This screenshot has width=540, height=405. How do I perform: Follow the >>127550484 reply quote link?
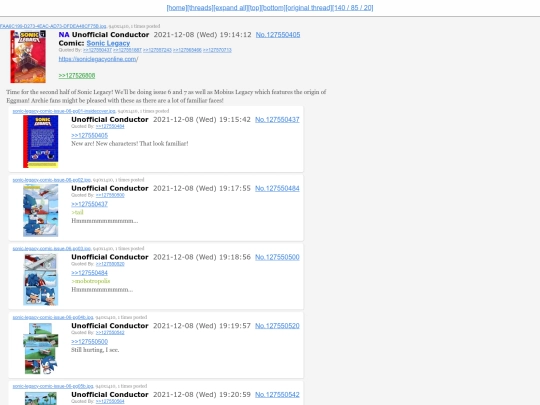(90, 273)
